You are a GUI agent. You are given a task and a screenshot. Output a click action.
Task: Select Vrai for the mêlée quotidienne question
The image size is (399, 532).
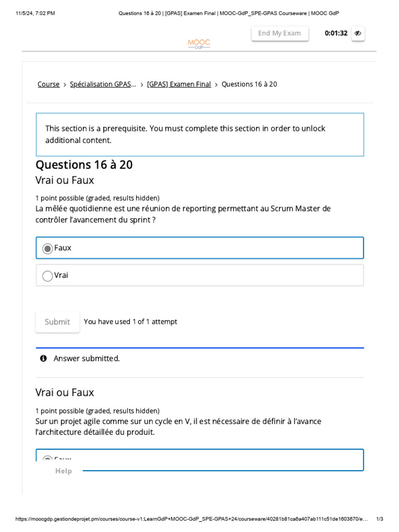click(48, 276)
